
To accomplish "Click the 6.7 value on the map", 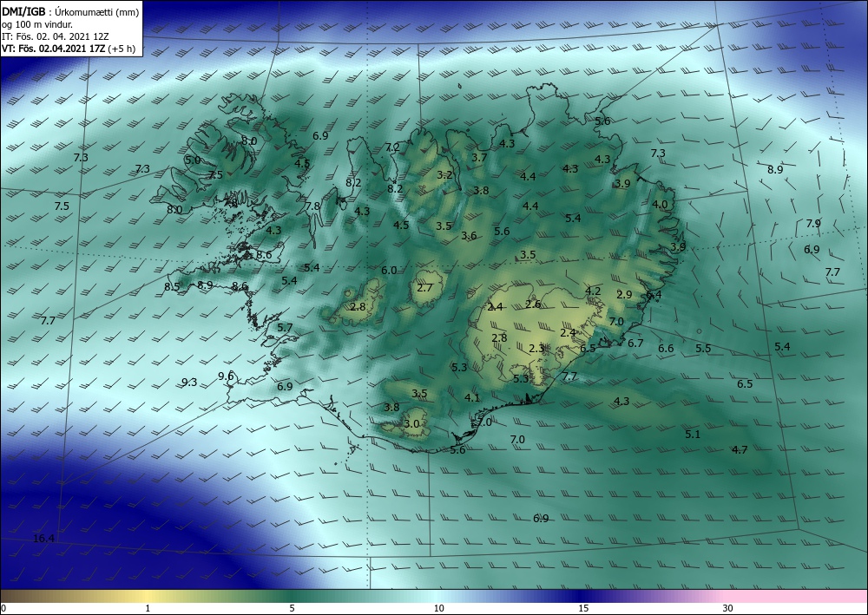I will tap(635, 343).
